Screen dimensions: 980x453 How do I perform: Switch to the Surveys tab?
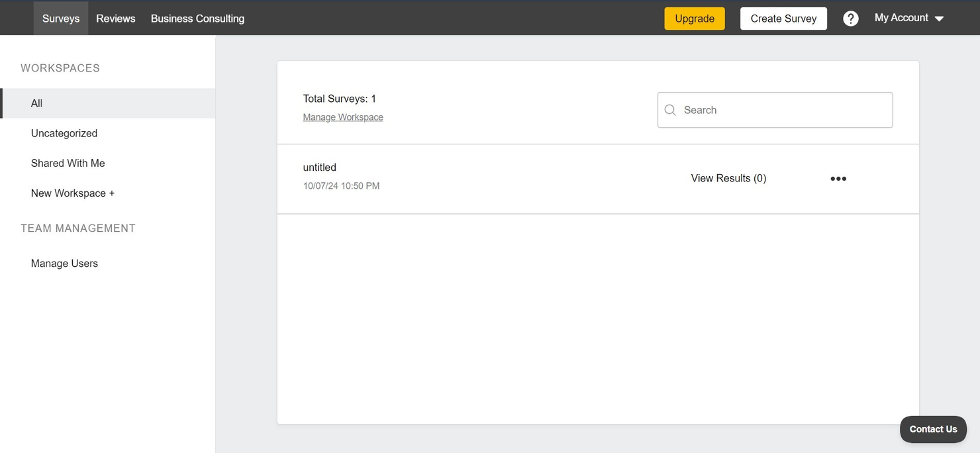click(x=61, y=19)
